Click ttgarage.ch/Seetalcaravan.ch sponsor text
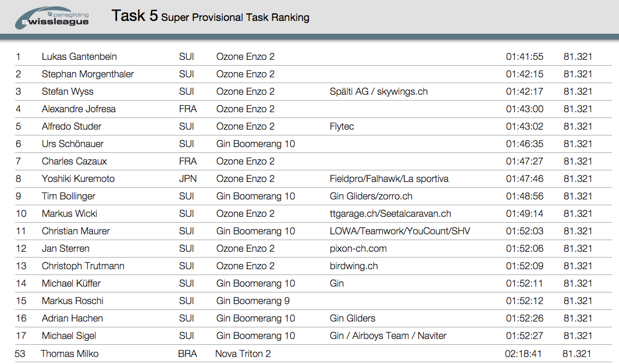The height and width of the screenshot is (364, 619). 390,214
